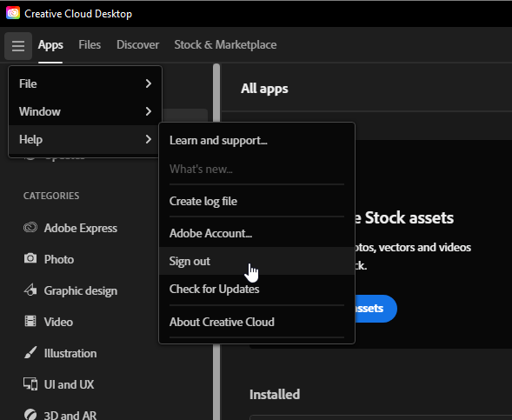Select the Graphic design category label
This screenshot has height=420, width=512.
(x=81, y=290)
